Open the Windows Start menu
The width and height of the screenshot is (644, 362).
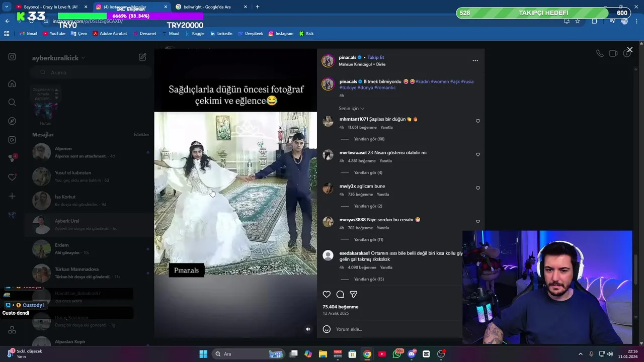coord(203,354)
